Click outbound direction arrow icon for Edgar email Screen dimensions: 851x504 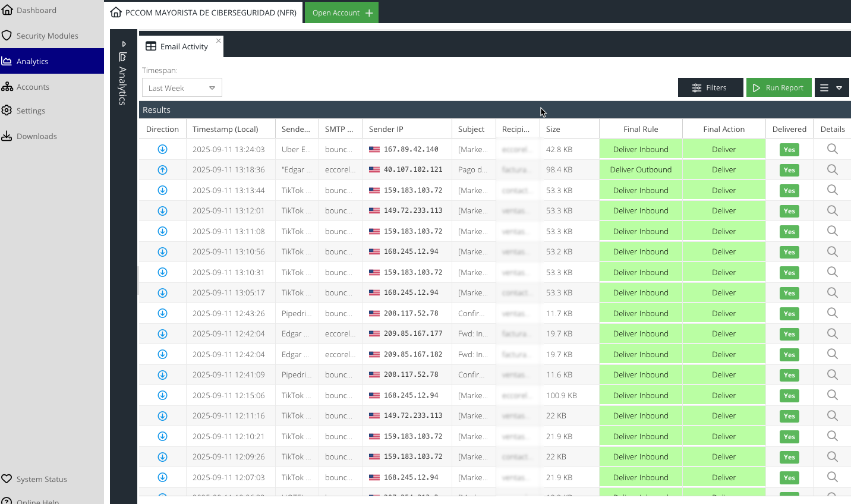tap(162, 170)
